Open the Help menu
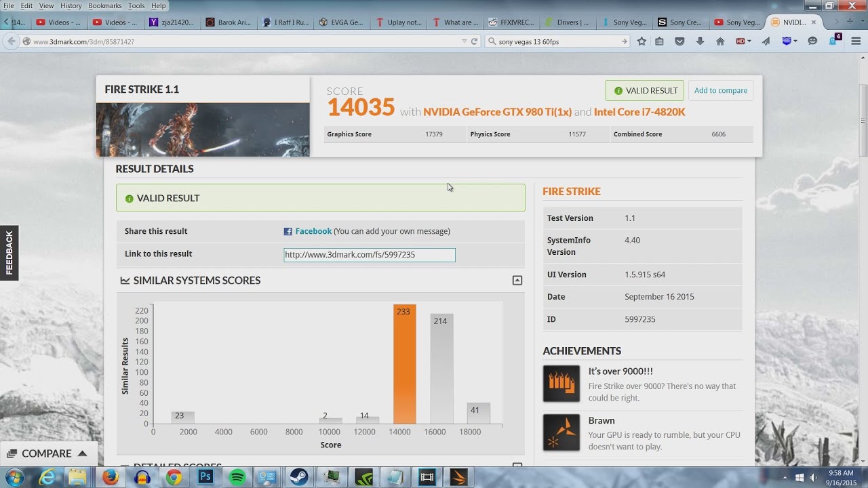868x488 pixels. click(159, 5)
